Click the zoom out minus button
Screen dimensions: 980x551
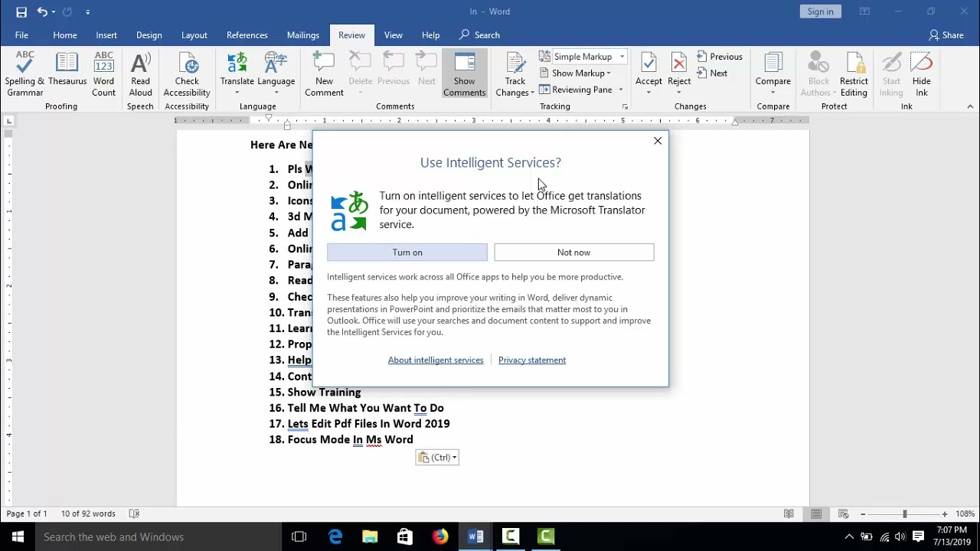(863, 514)
